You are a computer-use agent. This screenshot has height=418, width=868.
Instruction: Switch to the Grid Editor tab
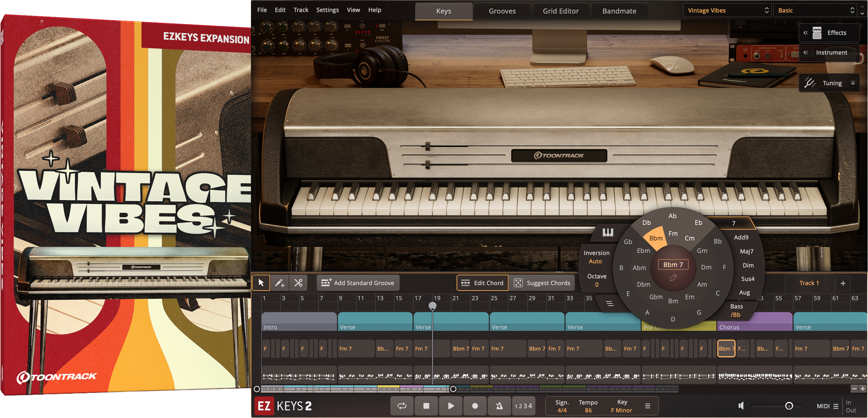[560, 10]
